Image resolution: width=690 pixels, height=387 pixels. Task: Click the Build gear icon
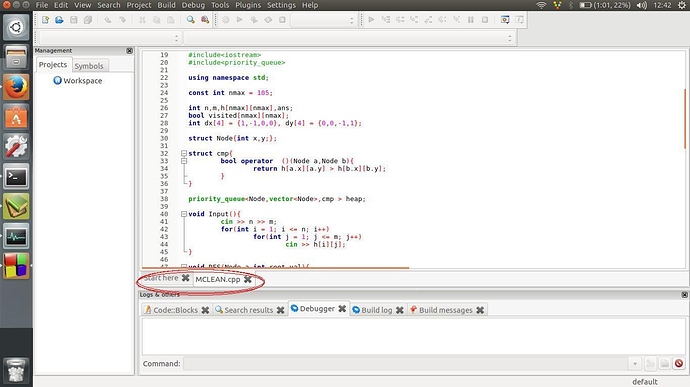pyautogui.click(x=226, y=20)
